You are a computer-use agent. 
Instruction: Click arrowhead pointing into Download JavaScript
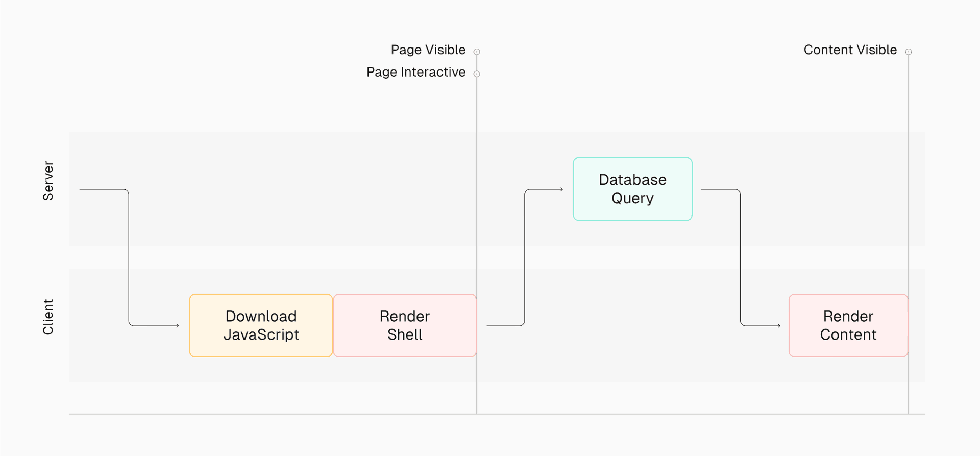177,325
